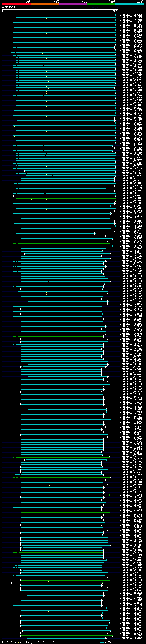Screen dimensions: 146x644
Task: Select label UniRef100_B8LK60
Action: [131, 206]
